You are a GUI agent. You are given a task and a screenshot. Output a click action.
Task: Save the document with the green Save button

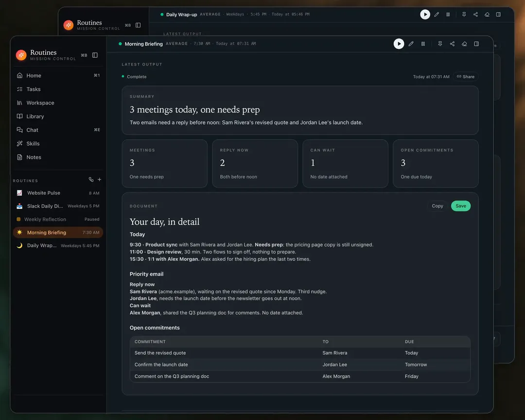click(x=461, y=206)
